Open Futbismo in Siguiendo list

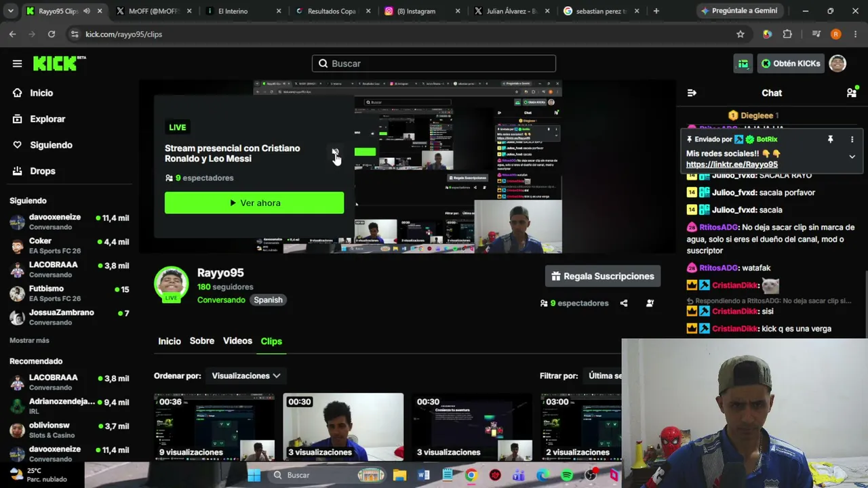pos(69,293)
